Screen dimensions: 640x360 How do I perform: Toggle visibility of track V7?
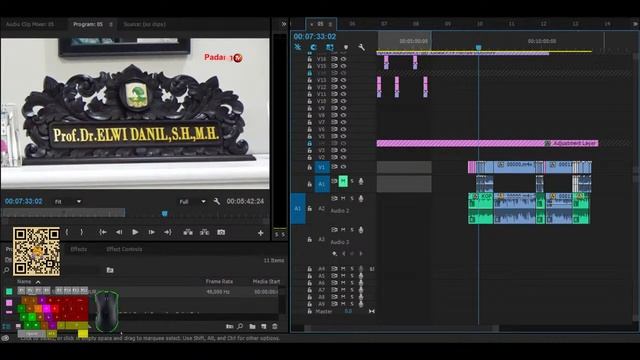click(343, 122)
